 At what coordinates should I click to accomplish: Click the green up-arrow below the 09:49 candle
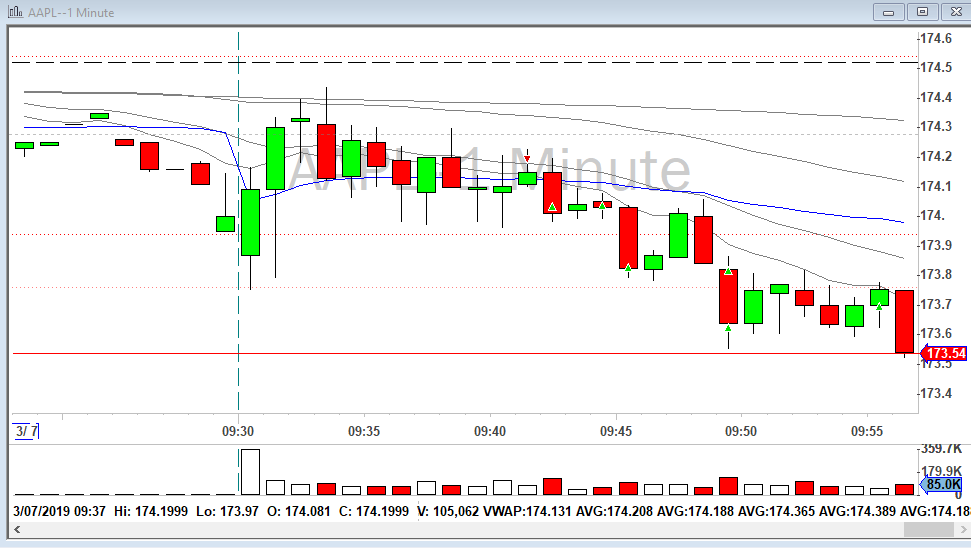729,328
